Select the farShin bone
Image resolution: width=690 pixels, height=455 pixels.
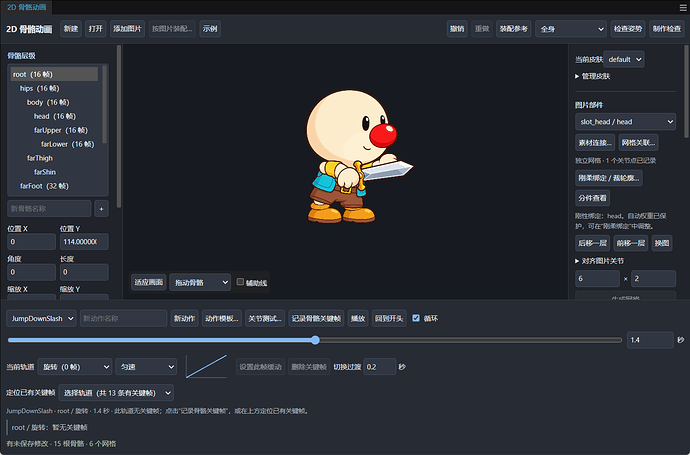coord(54,172)
